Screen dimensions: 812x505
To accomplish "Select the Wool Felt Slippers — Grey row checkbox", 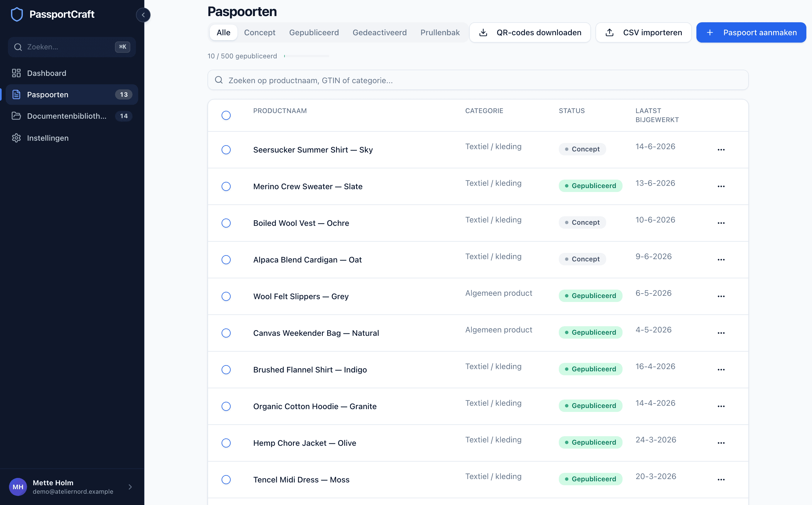I will click(226, 296).
